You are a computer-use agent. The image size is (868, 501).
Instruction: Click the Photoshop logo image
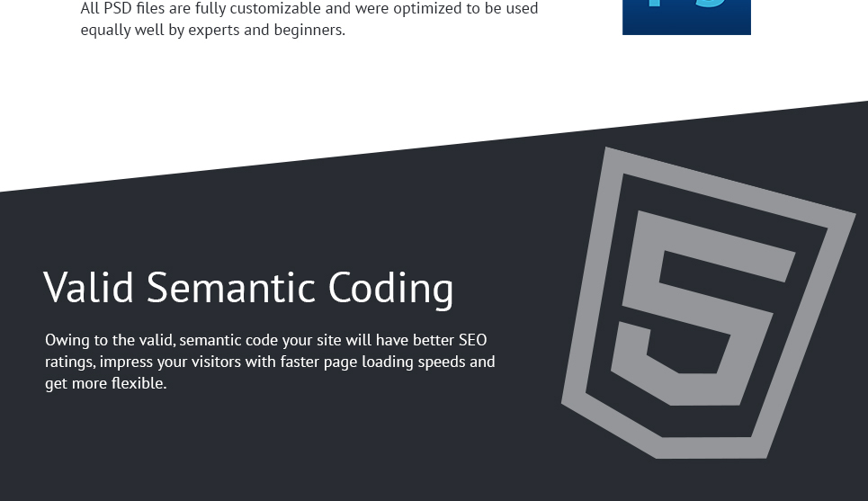[x=686, y=17]
